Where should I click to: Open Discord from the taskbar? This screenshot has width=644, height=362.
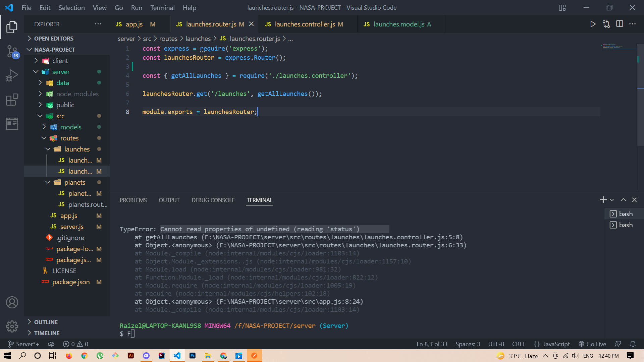(x=146, y=356)
